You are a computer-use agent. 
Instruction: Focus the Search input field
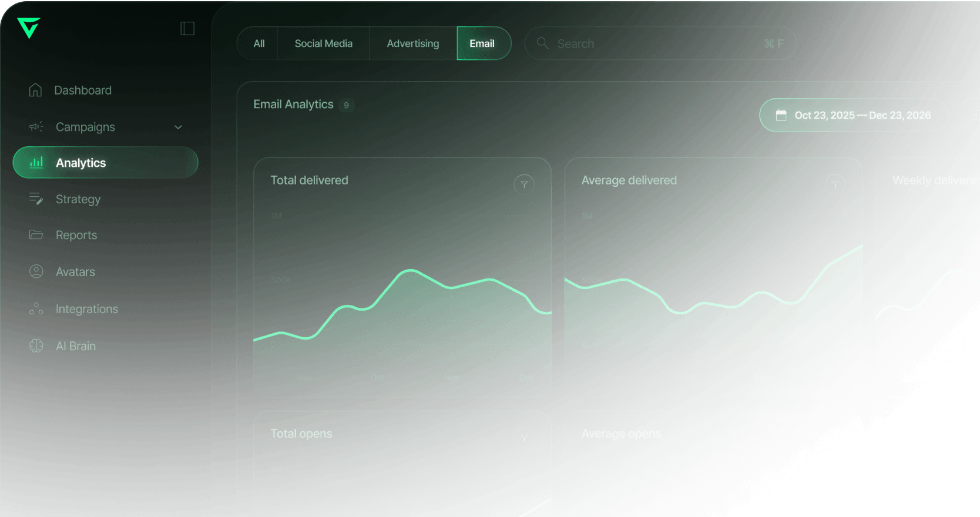[x=660, y=43]
